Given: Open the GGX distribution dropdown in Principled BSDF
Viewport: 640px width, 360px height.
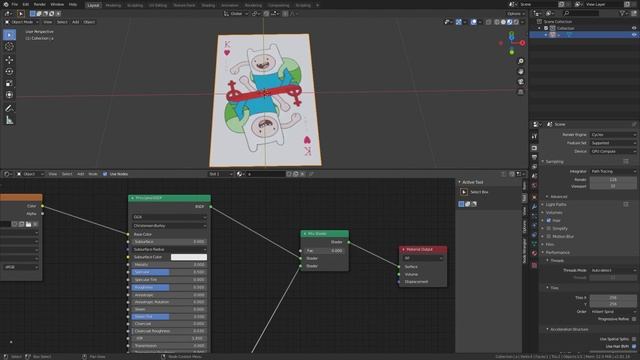Looking at the screenshot, I should (170, 217).
